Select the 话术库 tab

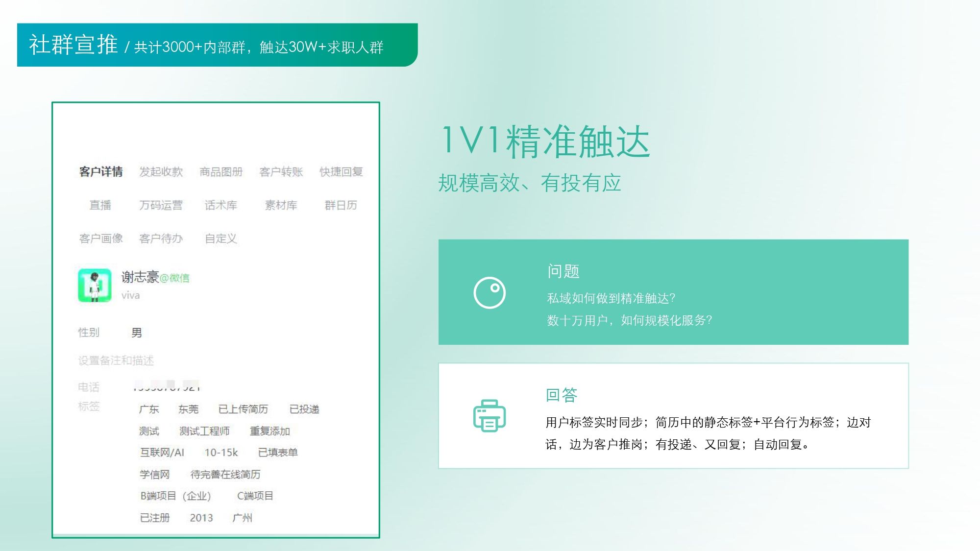pos(221,205)
